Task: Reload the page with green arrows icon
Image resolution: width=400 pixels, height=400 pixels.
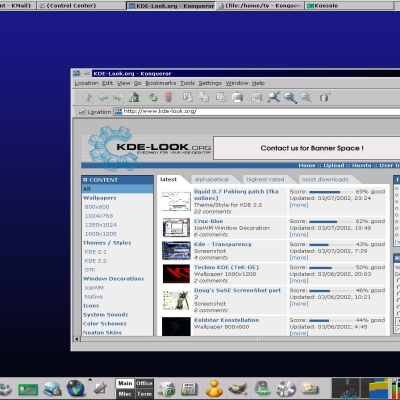Action: [153, 97]
